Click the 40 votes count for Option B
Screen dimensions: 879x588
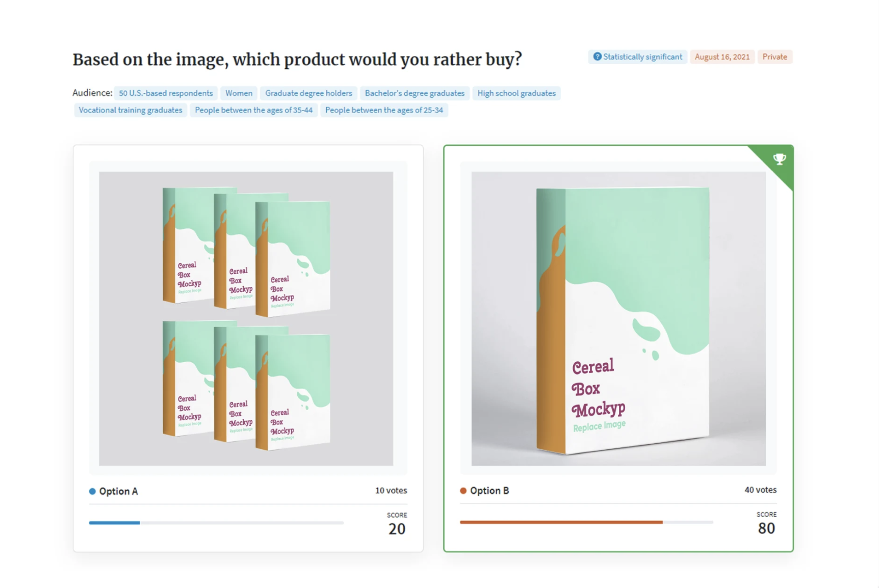pos(760,490)
